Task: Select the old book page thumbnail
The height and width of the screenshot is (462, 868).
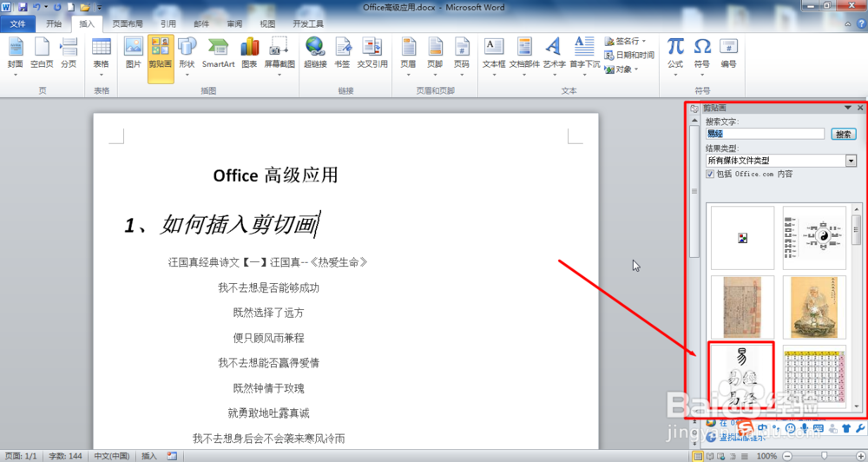Action: (742, 307)
